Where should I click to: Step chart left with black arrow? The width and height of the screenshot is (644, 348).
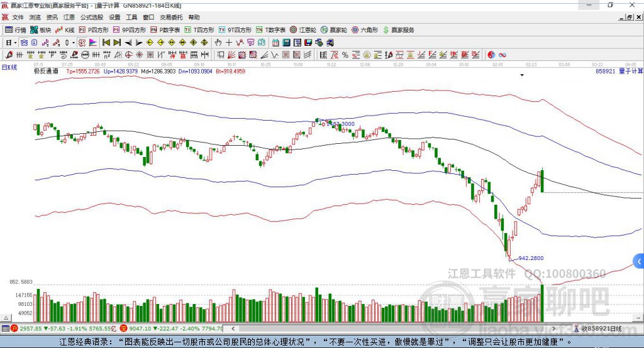[128, 42]
